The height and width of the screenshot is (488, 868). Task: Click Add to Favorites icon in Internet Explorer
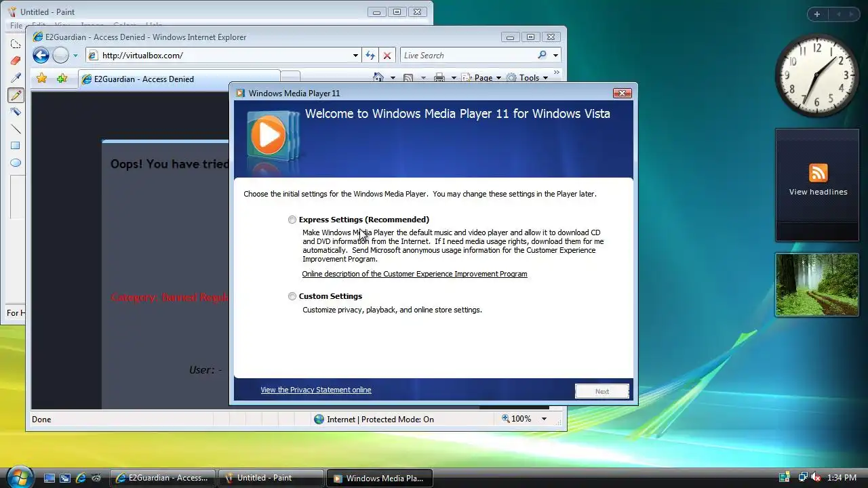(62, 79)
